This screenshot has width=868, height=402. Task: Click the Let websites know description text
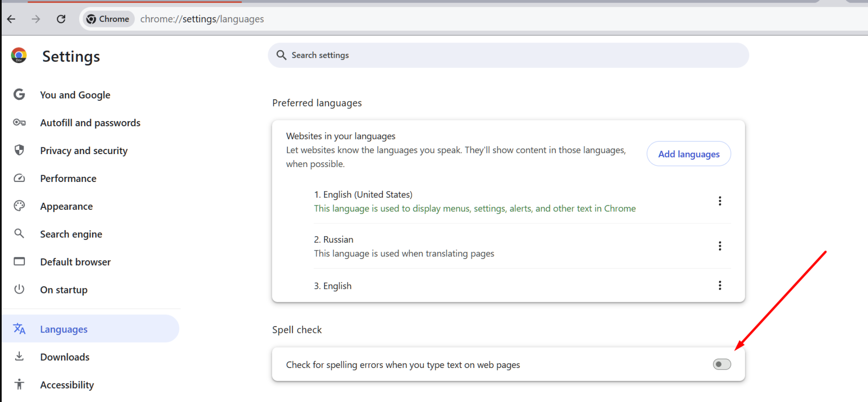pyautogui.click(x=456, y=157)
